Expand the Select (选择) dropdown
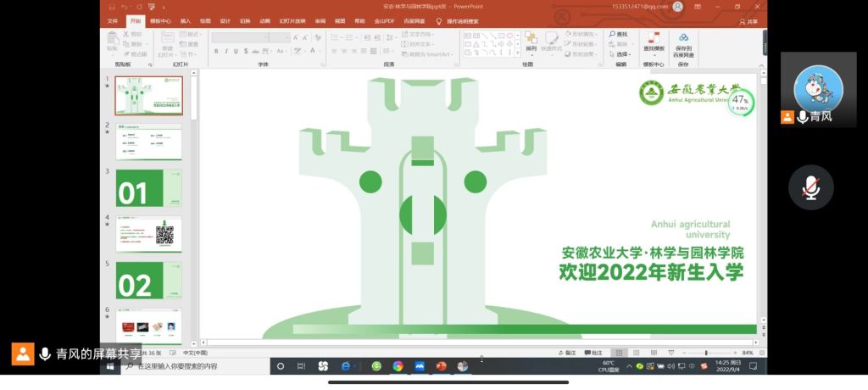The height and width of the screenshot is (390, 868). tap(621, 53)
